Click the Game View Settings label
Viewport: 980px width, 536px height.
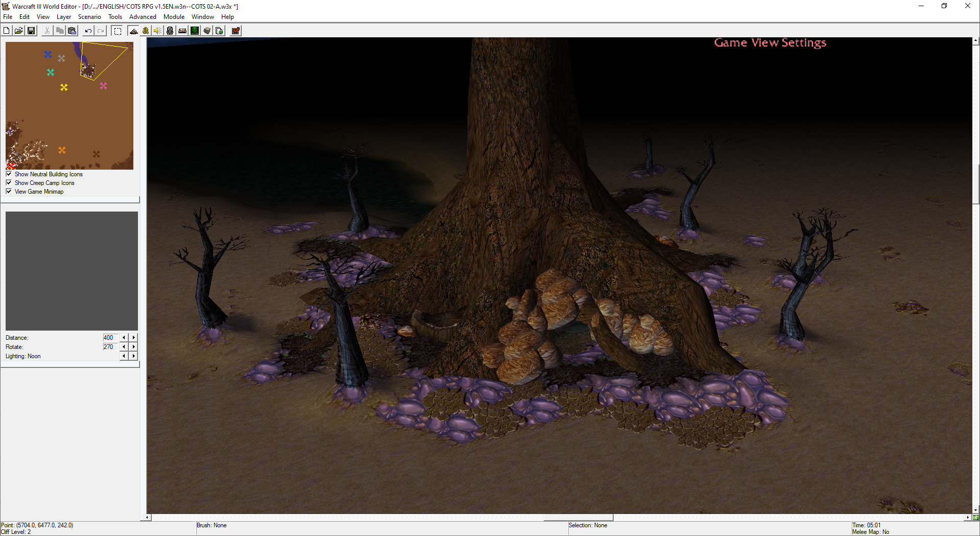770,43
